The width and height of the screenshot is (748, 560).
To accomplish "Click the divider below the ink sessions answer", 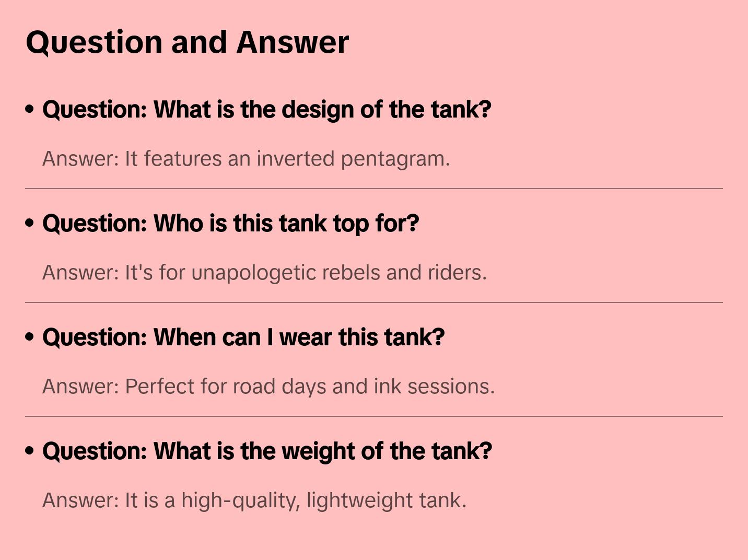I will 374,416.
